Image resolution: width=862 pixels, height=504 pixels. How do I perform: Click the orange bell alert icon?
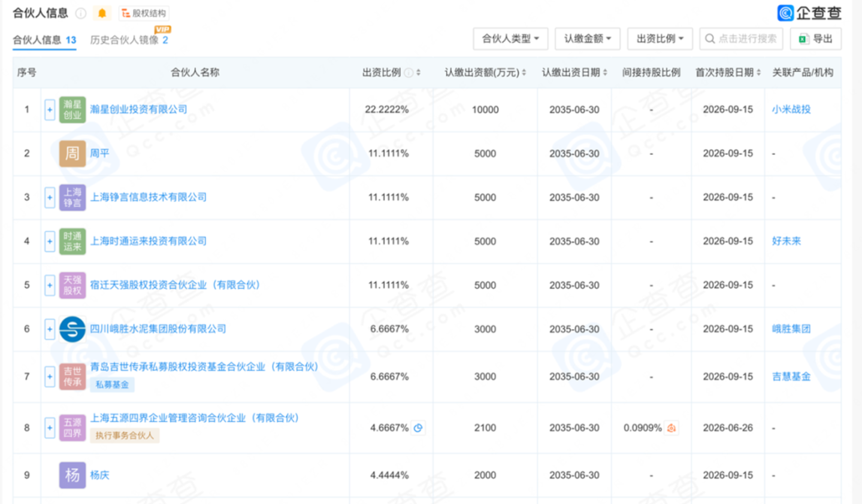coord(102,13)
